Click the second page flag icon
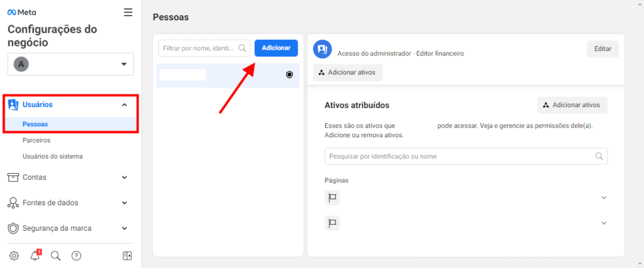Image resolution: width=644 pixels, height=268 pixels. pyautogui.click(x=332, y=223)
